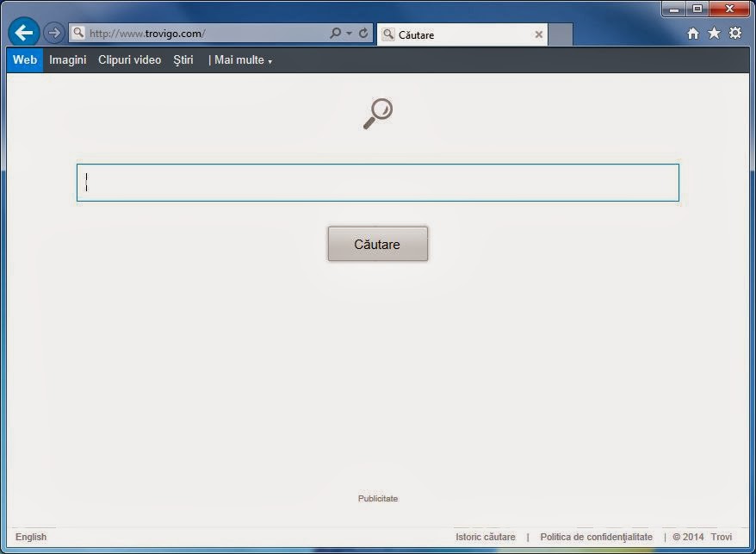756x554 pixels.
Task: Open the address bar autocomplete dropdown arrow
Action: point(350,34)
